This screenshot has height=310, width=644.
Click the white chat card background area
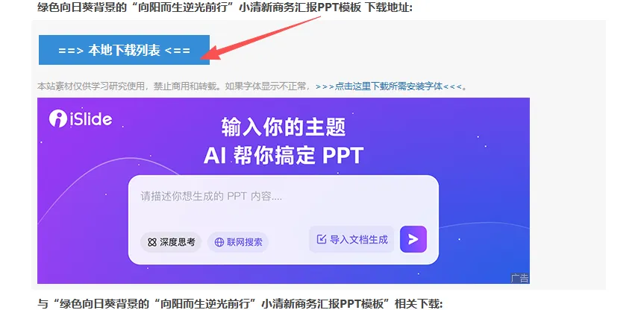tap(284, 219)
